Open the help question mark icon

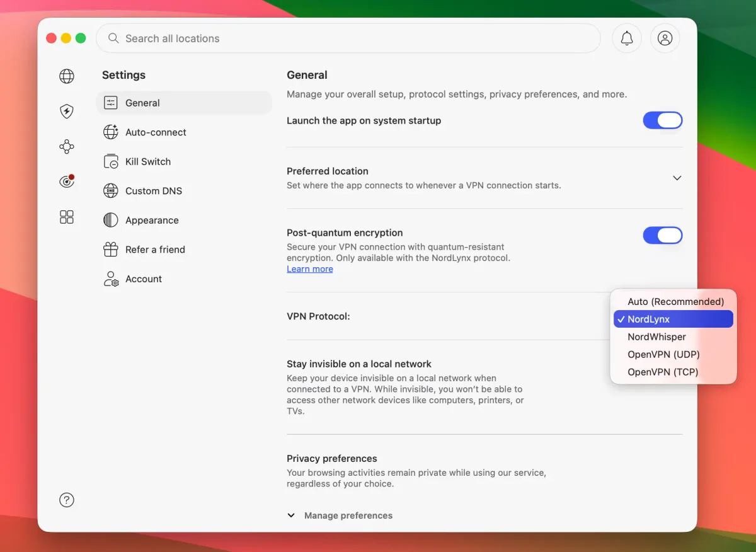click(67, 500)
